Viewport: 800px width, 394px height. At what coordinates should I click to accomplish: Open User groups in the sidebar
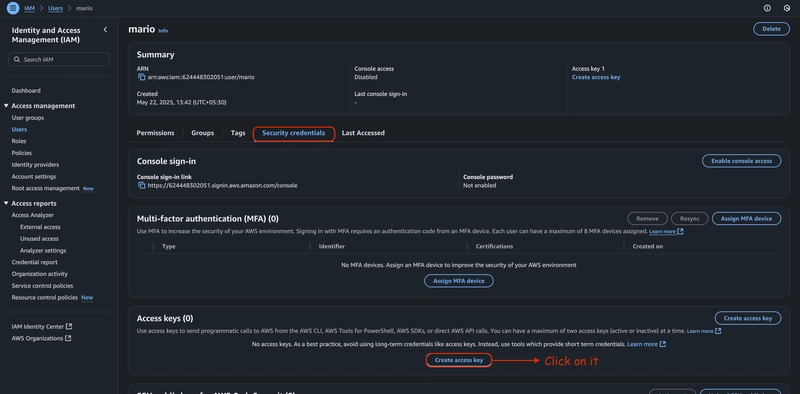tap(28, 118)
